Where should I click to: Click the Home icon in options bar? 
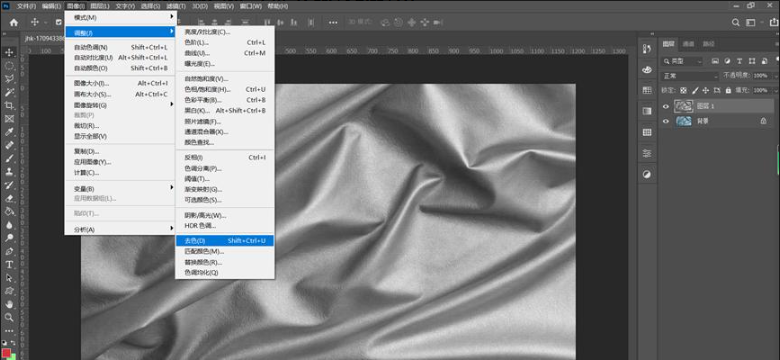[x=14, y=22]
